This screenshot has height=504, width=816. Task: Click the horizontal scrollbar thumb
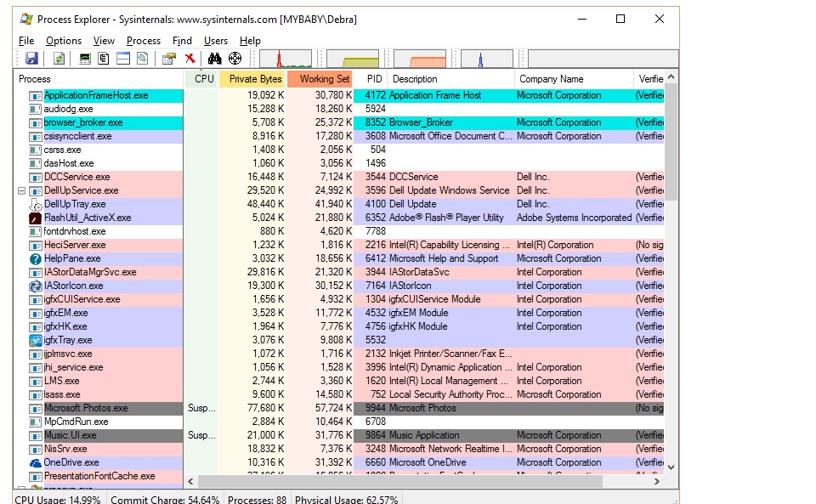point(399,481)
